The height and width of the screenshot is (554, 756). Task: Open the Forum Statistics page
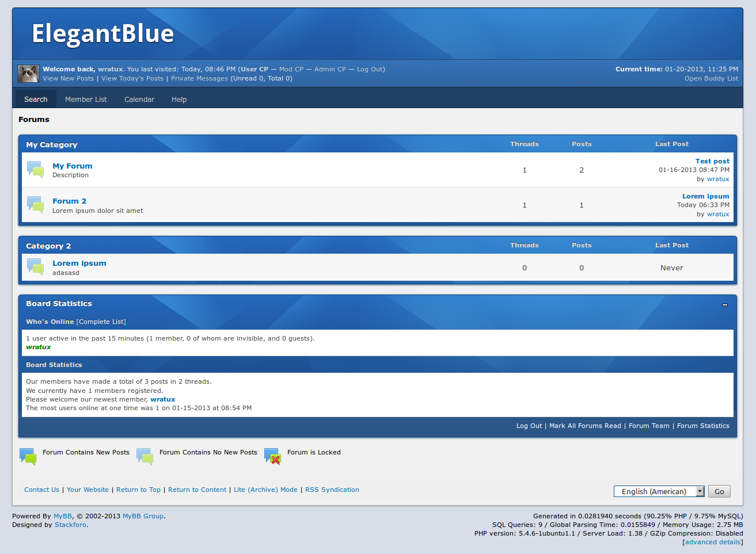[x=703, y=426]
